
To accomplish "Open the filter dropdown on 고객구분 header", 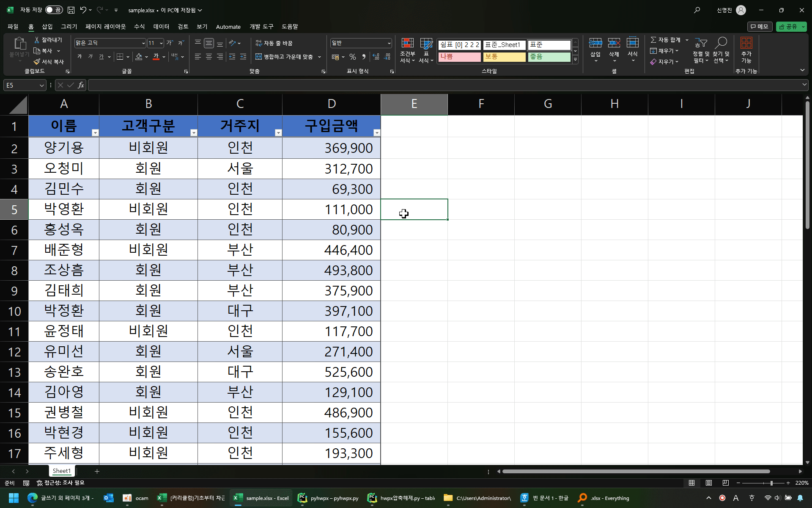I will [x=194, y=133].
